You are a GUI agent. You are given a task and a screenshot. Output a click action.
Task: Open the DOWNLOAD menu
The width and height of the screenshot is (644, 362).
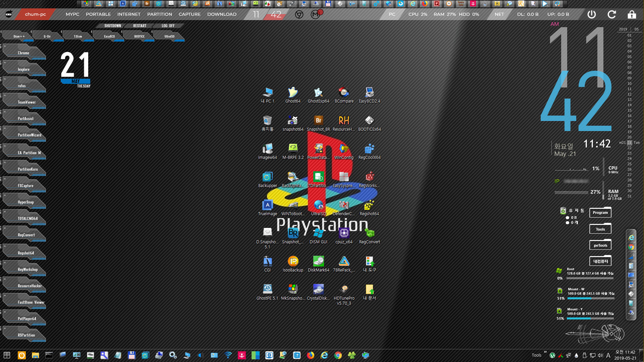[x=222, y=14]
